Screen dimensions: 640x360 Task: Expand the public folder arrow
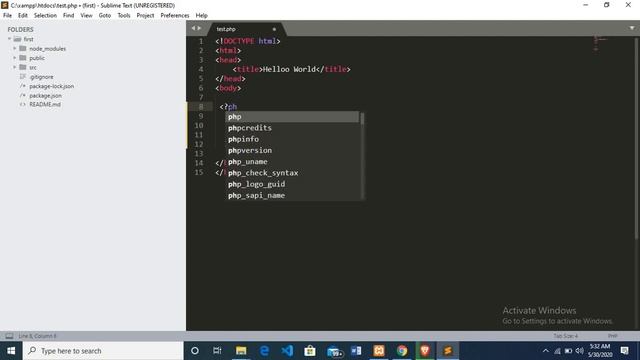coord(15,58)
